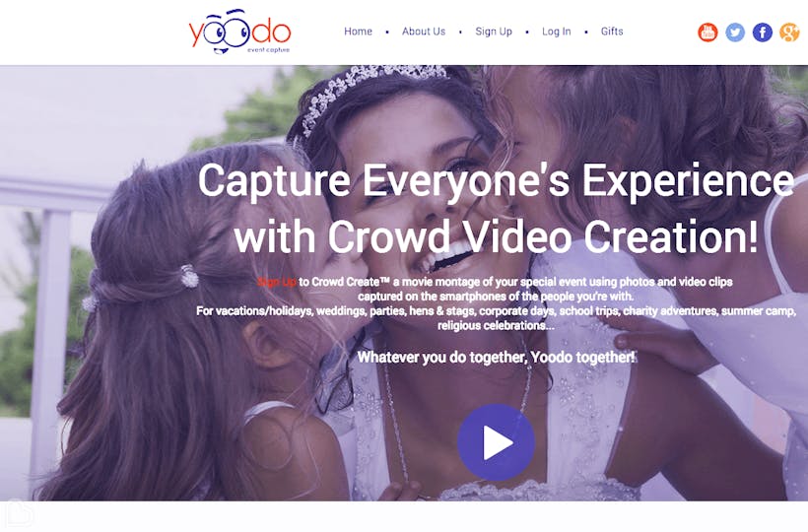Click the 'religious celebrations...' text line
Viewport: 808px width, 532px height.
[x=496, y=325]
